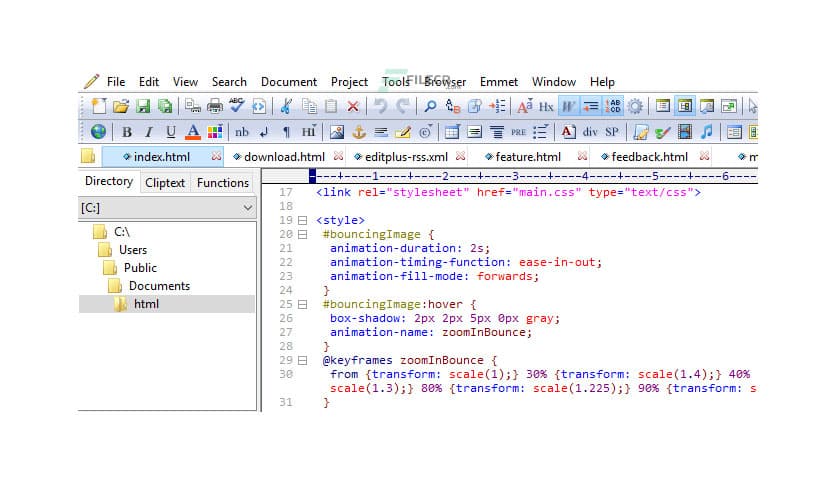Click the red X Delete icon
The image size is (836, 484).
[353, 106]
